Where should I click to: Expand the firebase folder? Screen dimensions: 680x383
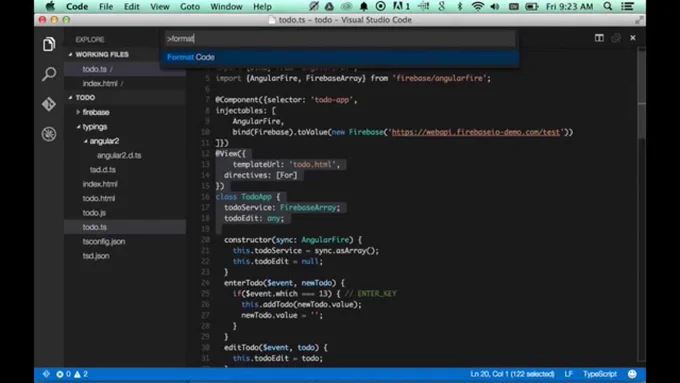(78, 112)
